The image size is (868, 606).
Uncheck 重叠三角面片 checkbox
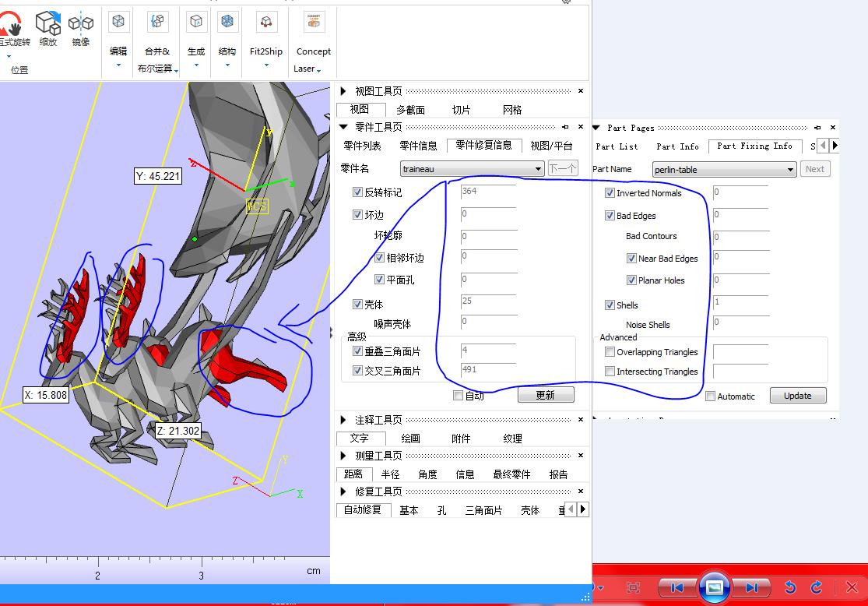coord(357,351)
